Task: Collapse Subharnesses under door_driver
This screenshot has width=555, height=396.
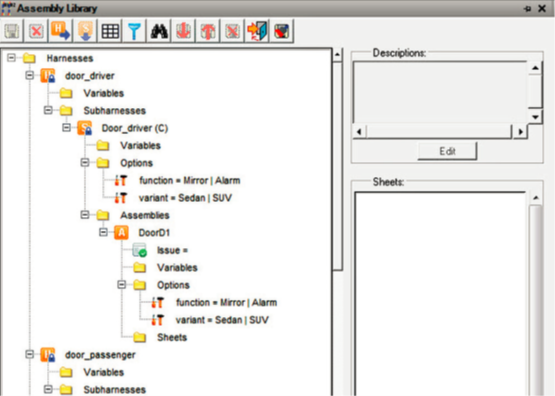Action: (48, 110)
